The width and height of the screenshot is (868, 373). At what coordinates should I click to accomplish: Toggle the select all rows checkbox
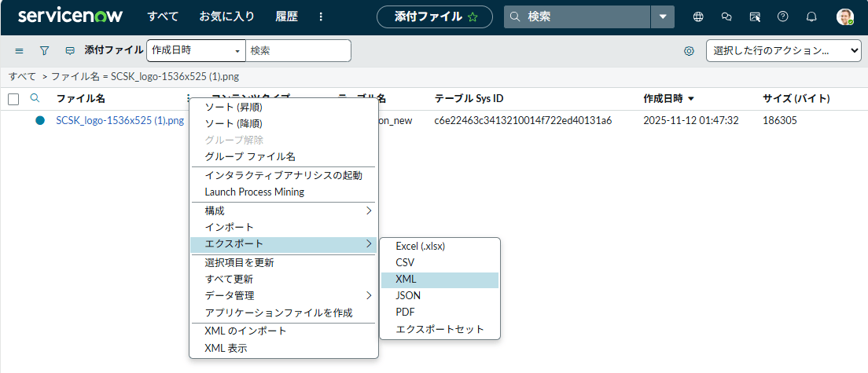(x=13, y=99)
